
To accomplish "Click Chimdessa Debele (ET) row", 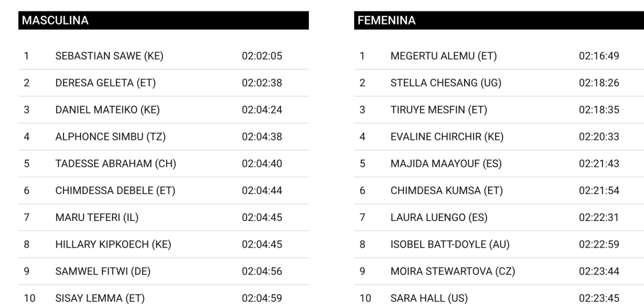I will click(115, 191).
